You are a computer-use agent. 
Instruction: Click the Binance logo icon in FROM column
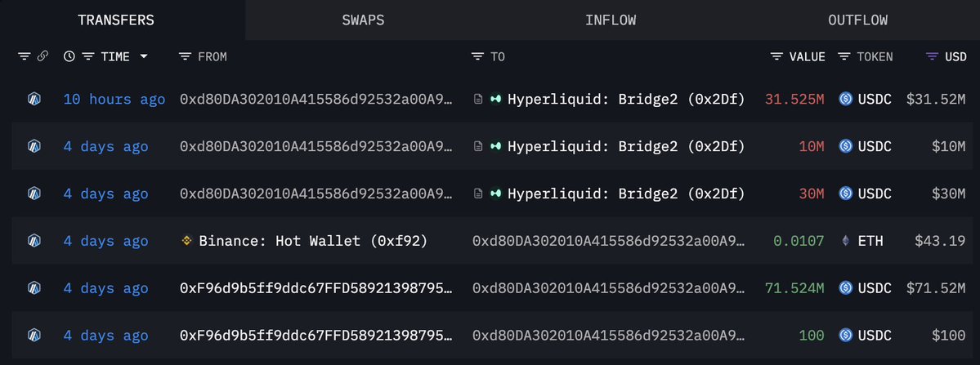tap(187, 241)
